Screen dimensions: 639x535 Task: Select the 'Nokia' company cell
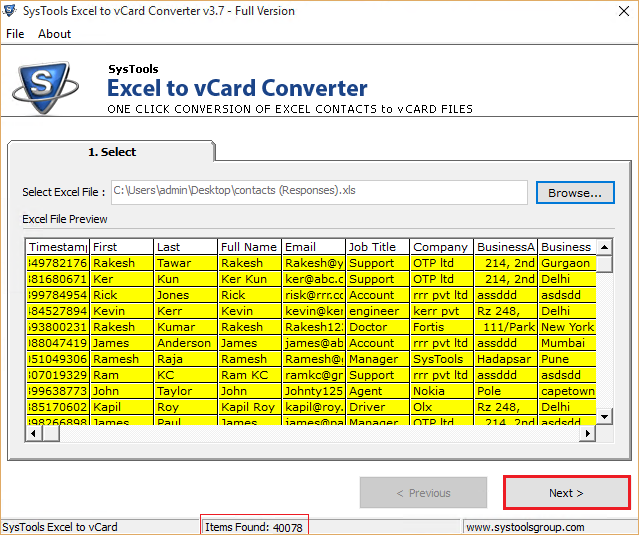[x=441, y=391]
